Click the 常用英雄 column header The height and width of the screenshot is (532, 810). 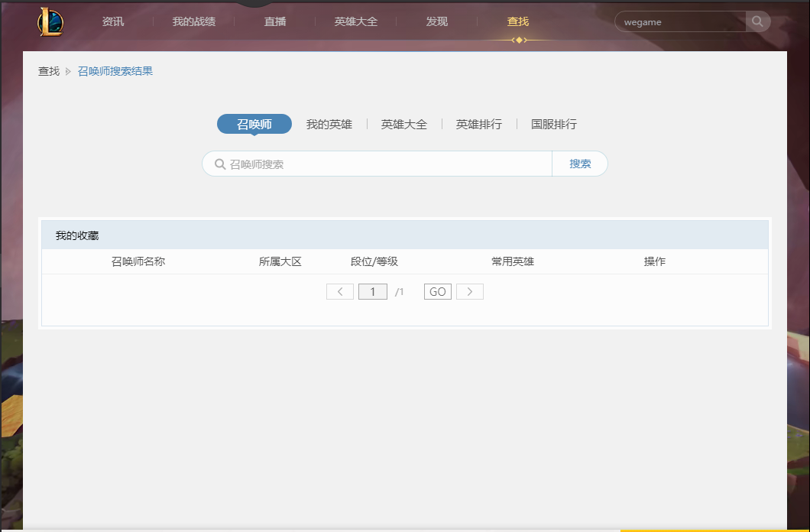(x=513, y=261)
